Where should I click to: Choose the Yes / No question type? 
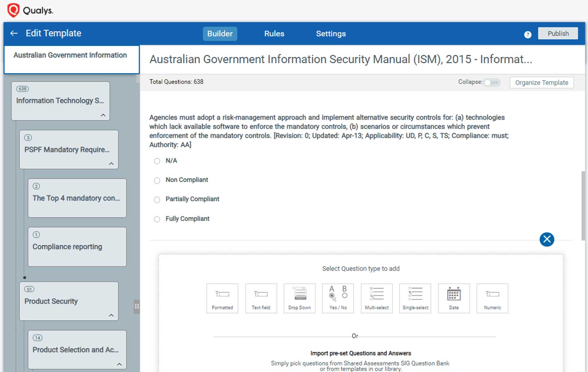point(338,298)
